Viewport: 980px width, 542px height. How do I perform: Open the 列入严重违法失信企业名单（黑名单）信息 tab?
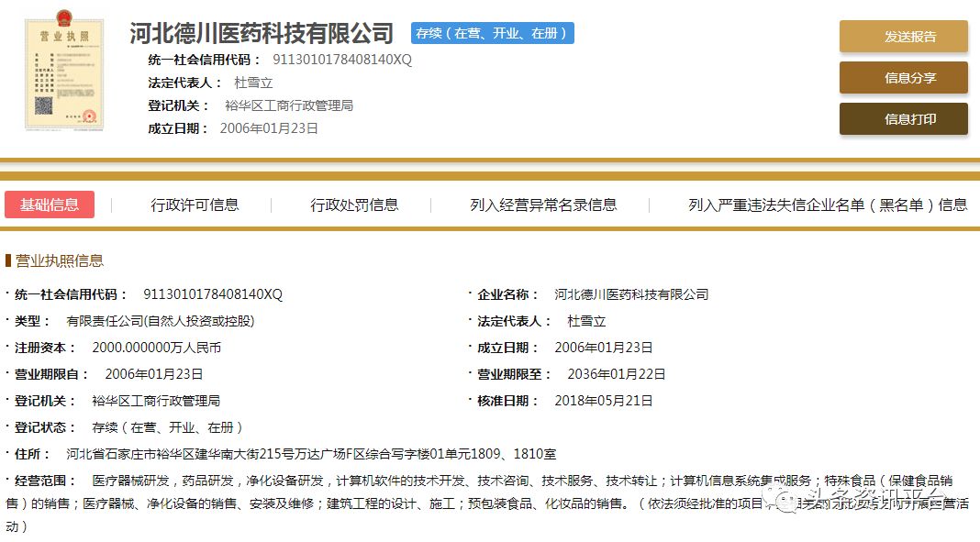(828, 205)
